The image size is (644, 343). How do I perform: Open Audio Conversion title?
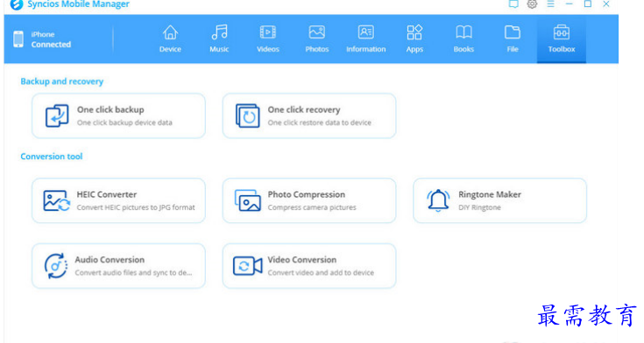[110, 260]
